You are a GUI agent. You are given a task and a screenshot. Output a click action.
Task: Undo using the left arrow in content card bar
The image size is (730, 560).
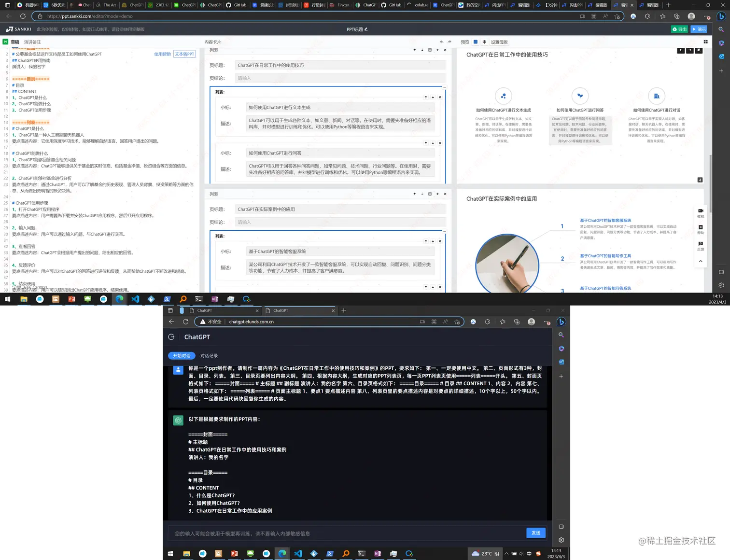click(441, 42)
